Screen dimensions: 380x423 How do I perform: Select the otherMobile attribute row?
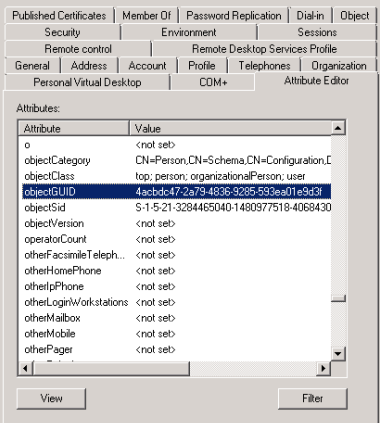point(177,333)
